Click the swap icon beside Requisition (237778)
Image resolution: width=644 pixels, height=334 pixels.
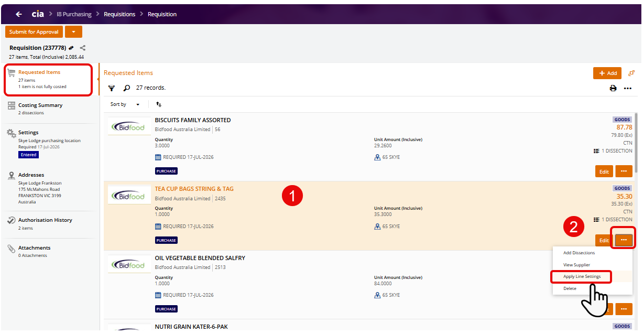pyautogui.click(x=71, y=48)
